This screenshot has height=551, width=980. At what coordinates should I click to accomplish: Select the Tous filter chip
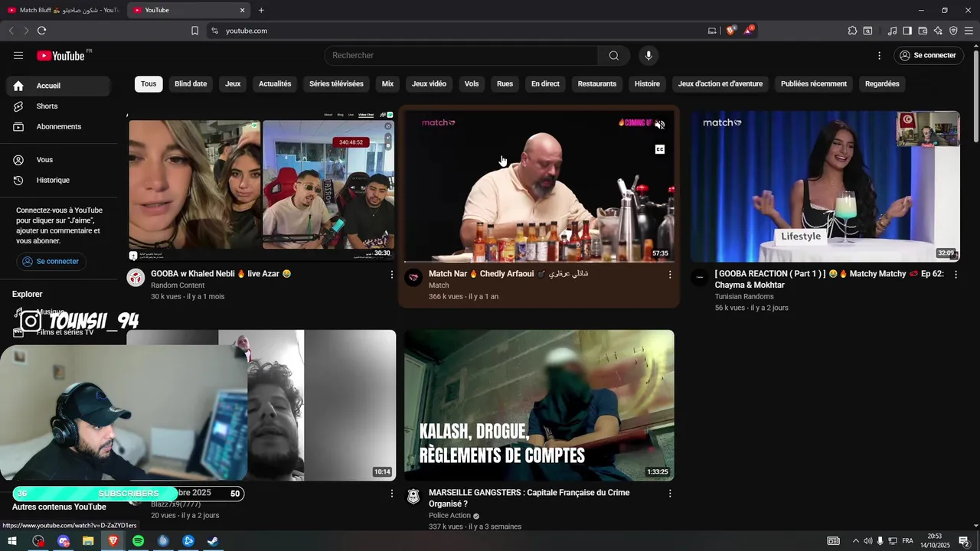click(149, 83)
